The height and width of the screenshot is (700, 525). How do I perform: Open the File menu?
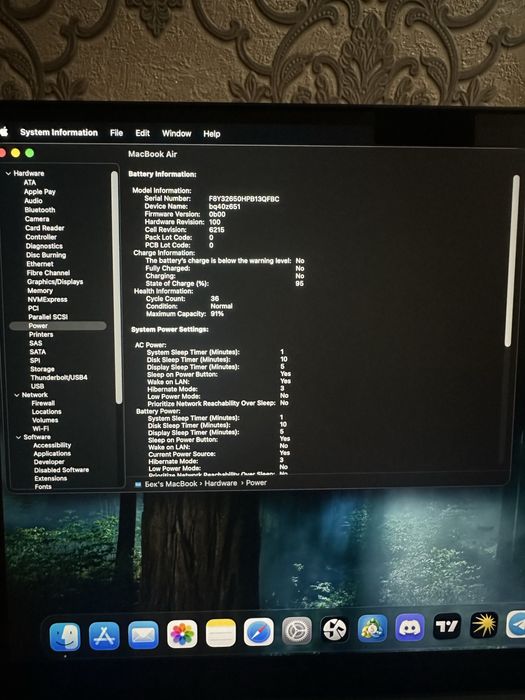click(x=117, y=133)
